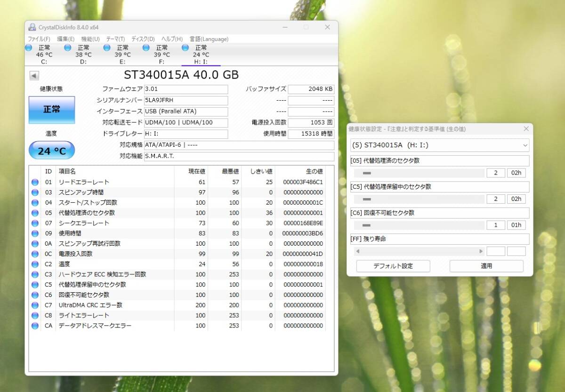Screen dimensions: 565x392
Task: Click status orb in UltraDMA CRC エラー数 row
Action: pos(35,305)
